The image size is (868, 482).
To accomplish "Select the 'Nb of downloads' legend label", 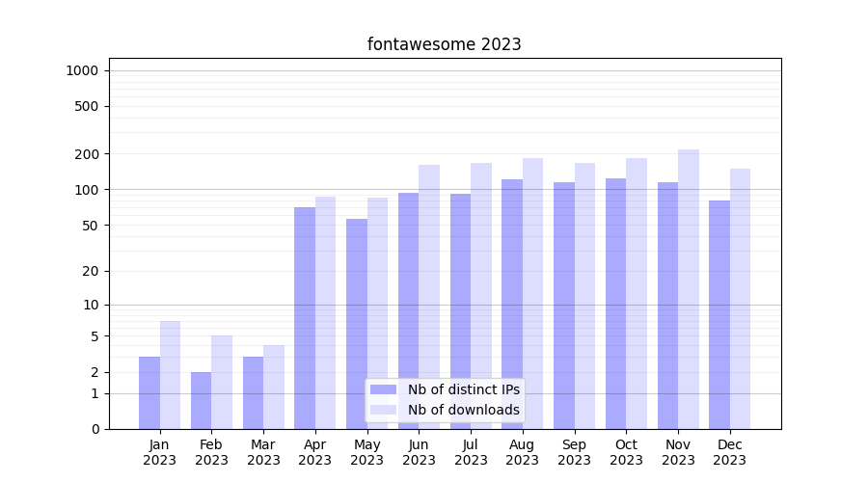I will coord(463,410).
